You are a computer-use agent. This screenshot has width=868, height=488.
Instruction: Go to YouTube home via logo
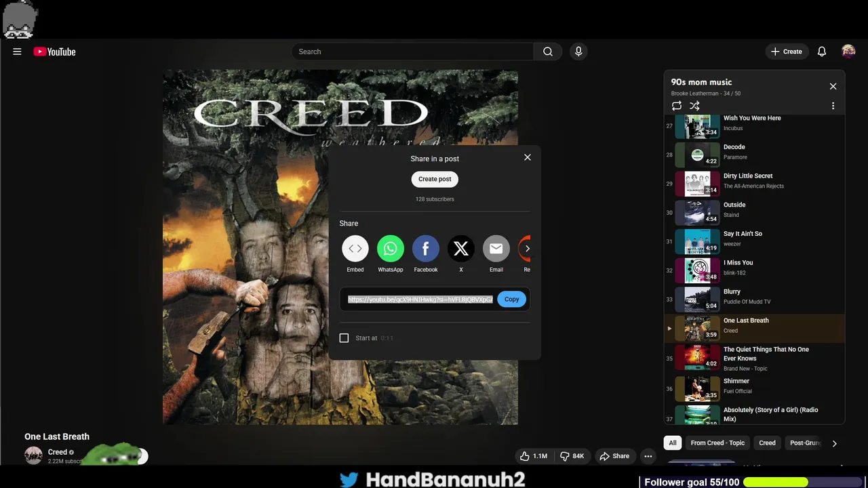pos(54,52)
